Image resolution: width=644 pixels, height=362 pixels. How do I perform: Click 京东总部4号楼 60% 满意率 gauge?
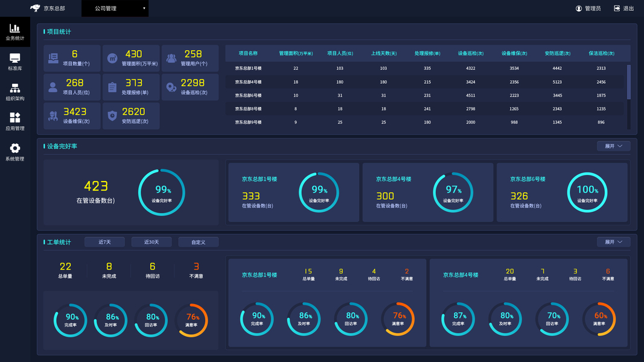[599, 319]
